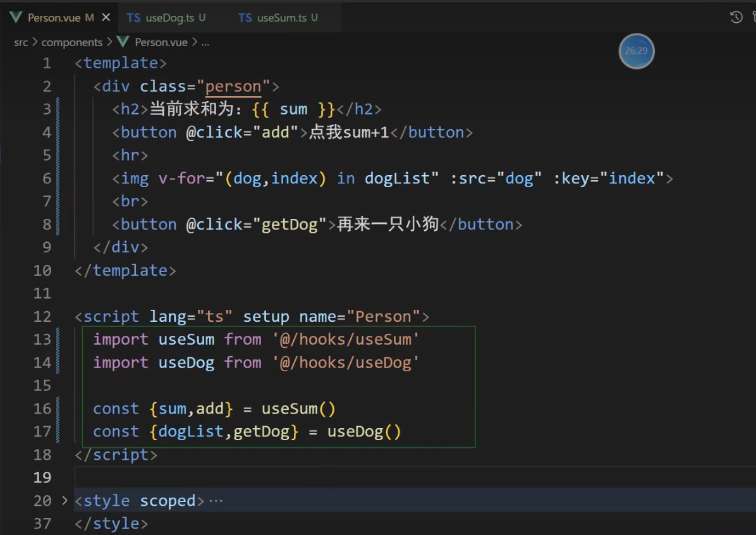Click lang="ts" in the script tag

pos(191,316)
